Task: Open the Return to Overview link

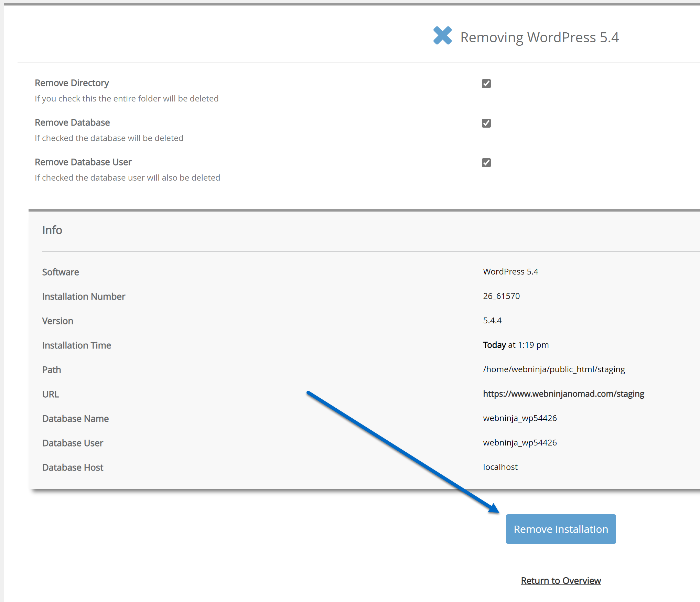Action: pos(561,581)
